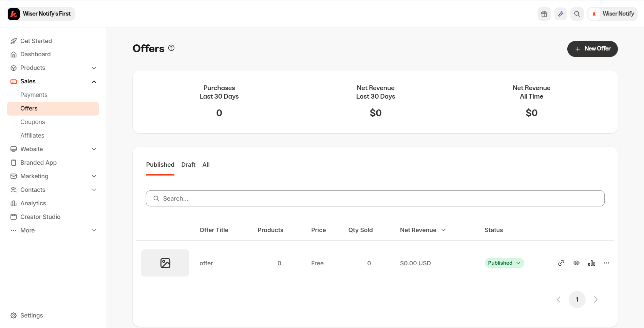Preview the offer using the eye icon
The height and width of the screenshot is (328, 644).
click(576, 263)
